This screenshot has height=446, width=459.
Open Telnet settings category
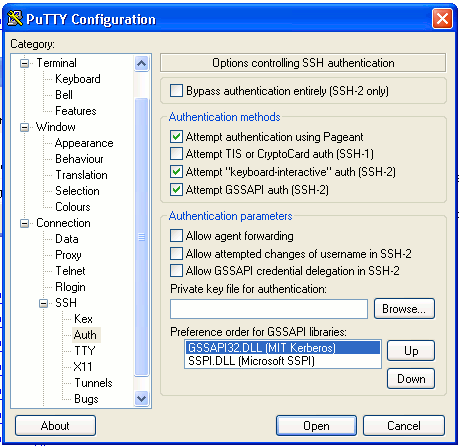[70, 271]
